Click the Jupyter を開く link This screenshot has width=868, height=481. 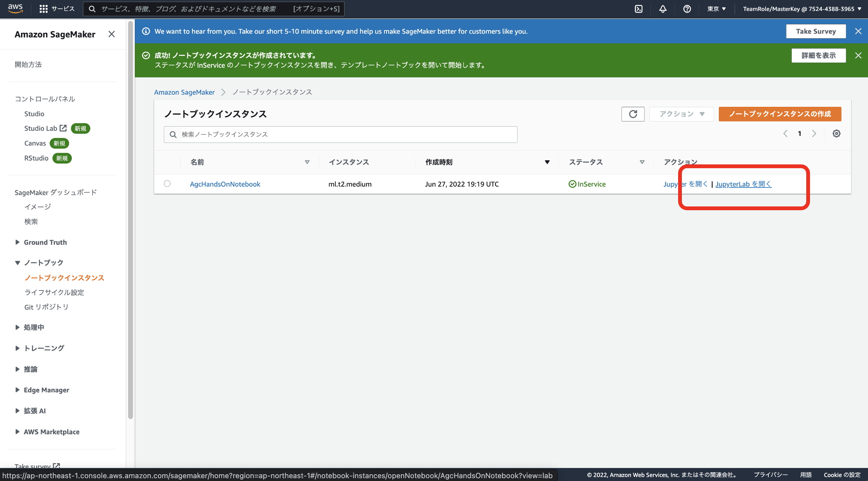pos(685,184)
